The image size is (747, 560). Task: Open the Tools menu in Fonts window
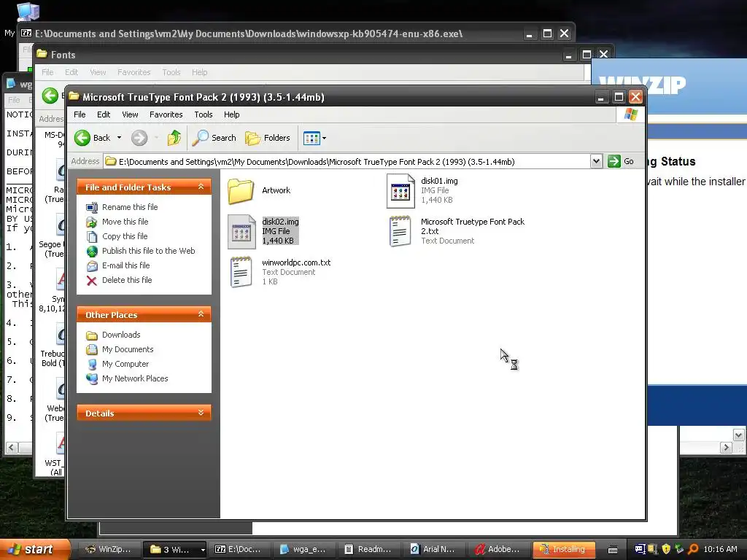click(x=171, y=72)
